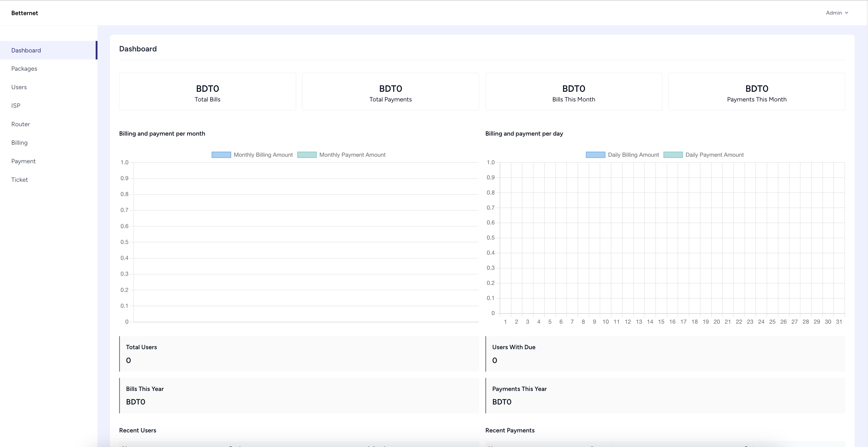Viewport: 868px width, 447px height.
Task: Open the Packages section from sidebar
Action: pyautogui.click(x=24, y=68)
